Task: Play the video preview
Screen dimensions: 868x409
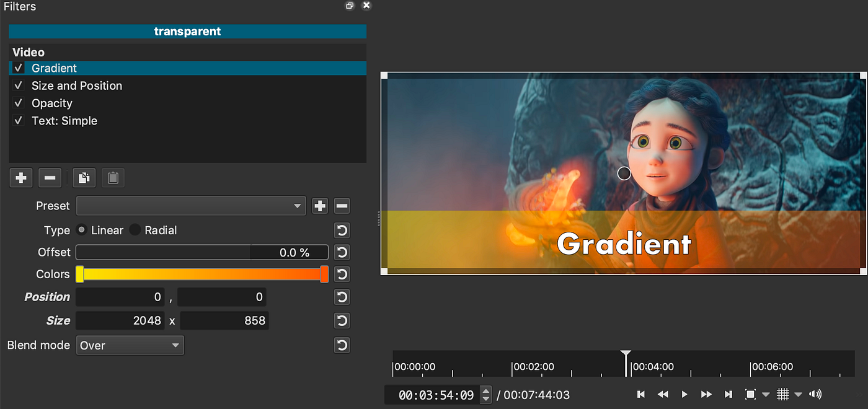Action: click(684, 394)
